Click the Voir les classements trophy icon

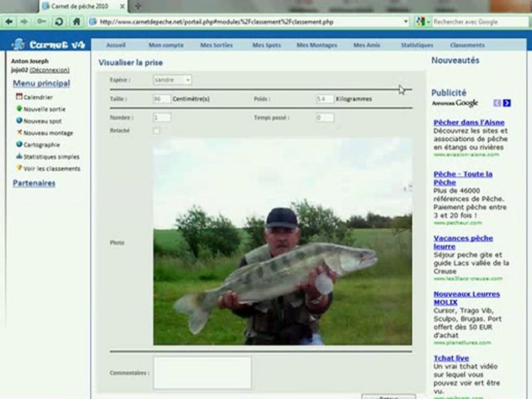pyautogui.click(x=19, y=168)
